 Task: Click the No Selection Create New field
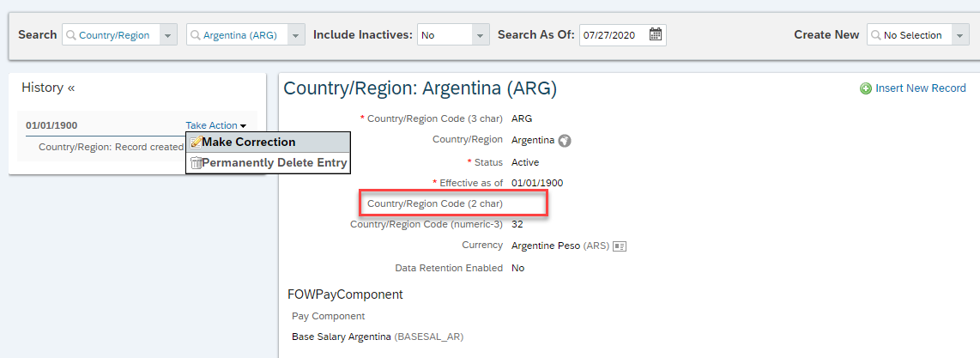(x=912, y=35)
